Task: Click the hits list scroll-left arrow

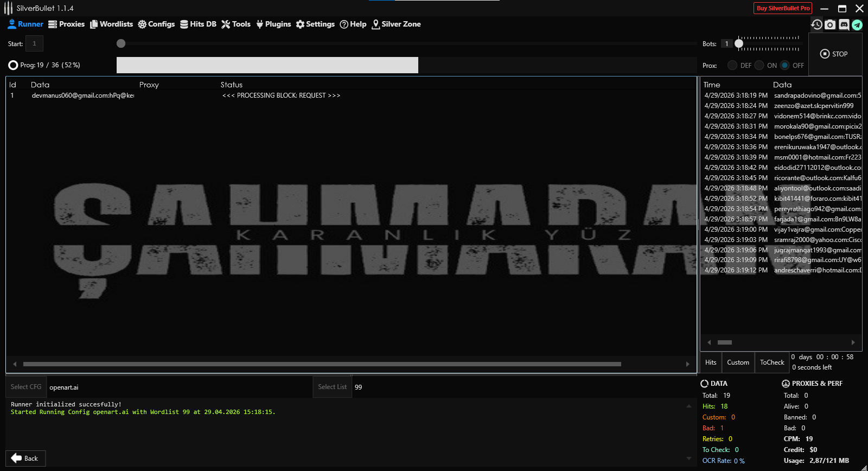Action: point(709,342)
